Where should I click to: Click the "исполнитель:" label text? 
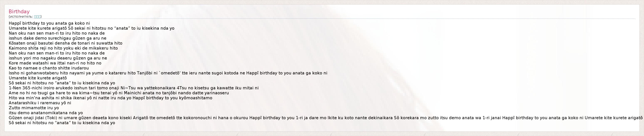pos(21,17)
